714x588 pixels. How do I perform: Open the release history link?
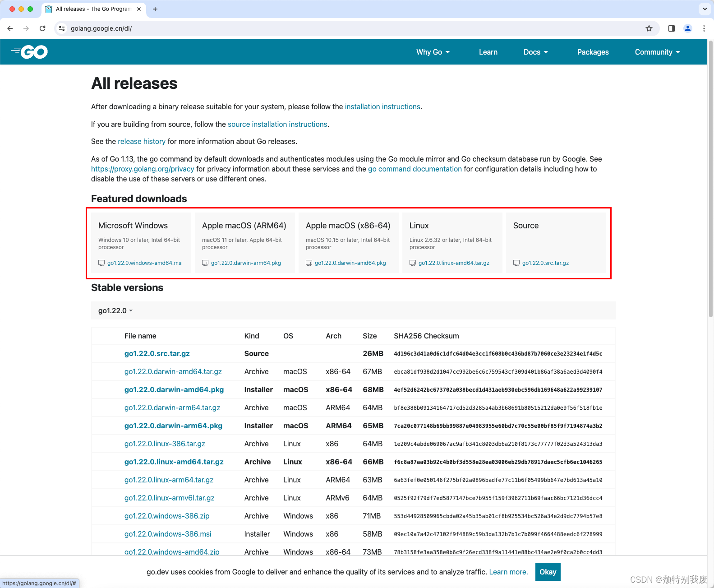point(142,141)
